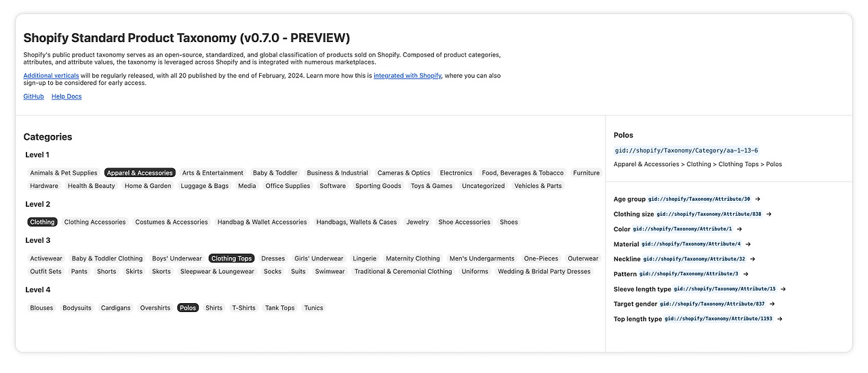Select Cardigans in Level 4
Viewport: 868px width, 373px height.
tap(116, 308)
